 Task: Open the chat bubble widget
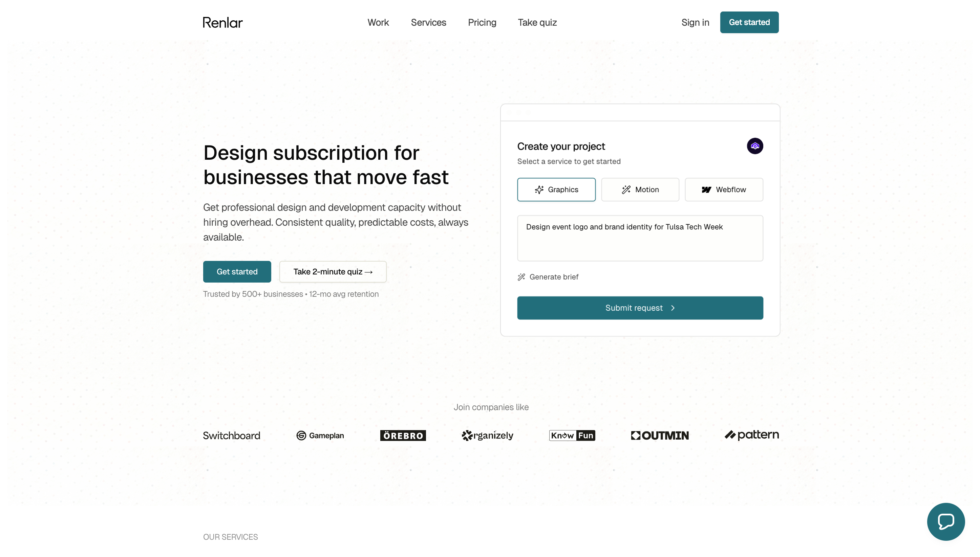pos(945,521)
